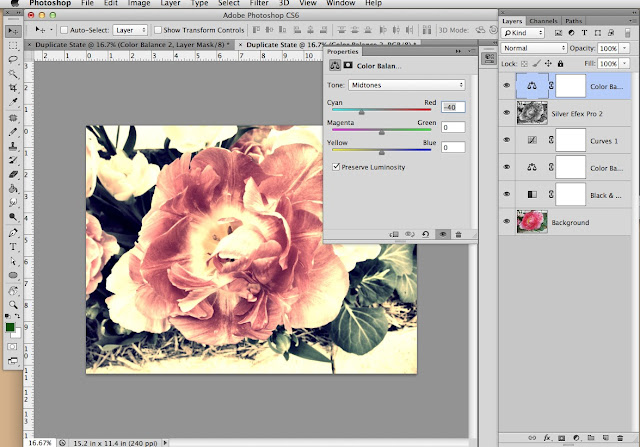Open the blend mode dropdown set to Normal
Image resolution: width=640 pixels, height=447 pixels.
point(532,47)
